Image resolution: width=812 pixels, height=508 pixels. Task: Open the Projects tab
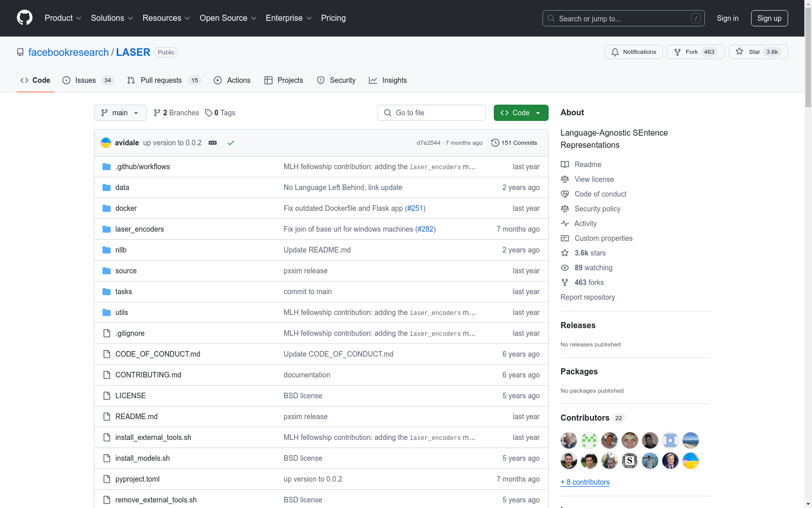click(x=284, y=80)
